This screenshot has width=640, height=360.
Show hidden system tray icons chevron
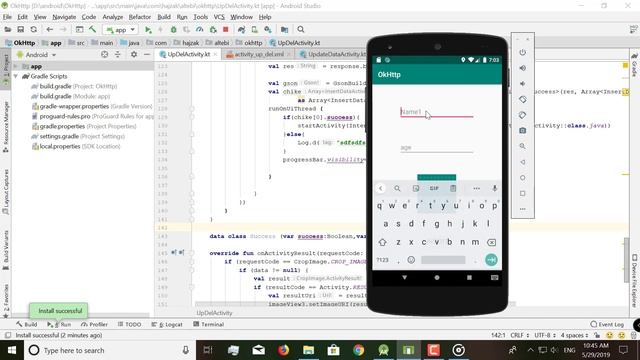pyautogui.click(x=530, y=350)
